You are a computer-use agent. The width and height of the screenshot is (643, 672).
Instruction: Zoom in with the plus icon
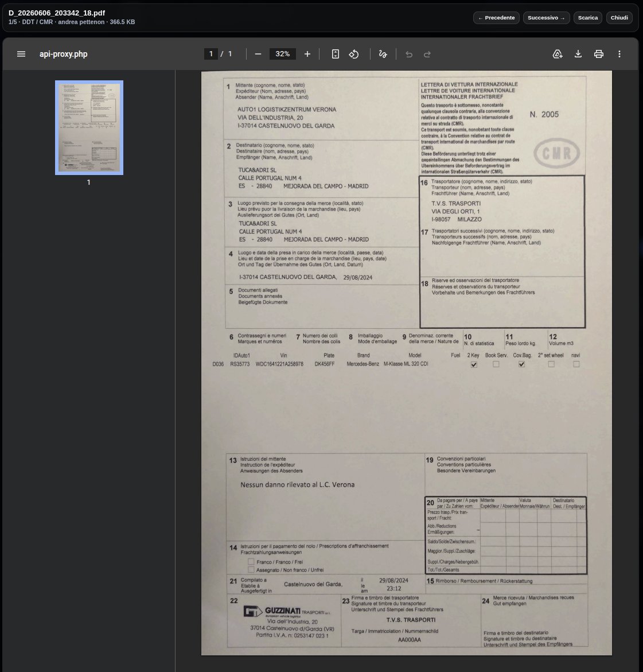[x=307, y=54]
